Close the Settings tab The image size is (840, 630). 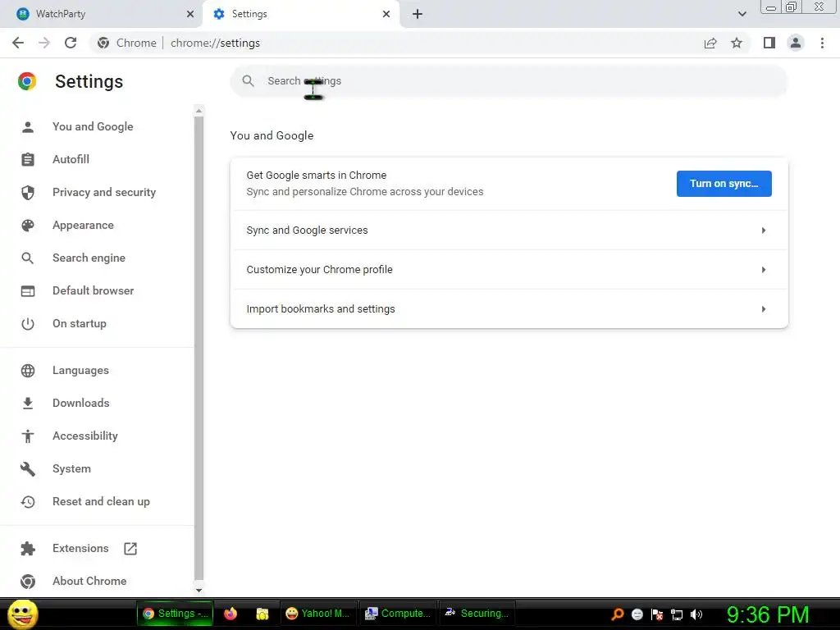click(x=386, y=14)
